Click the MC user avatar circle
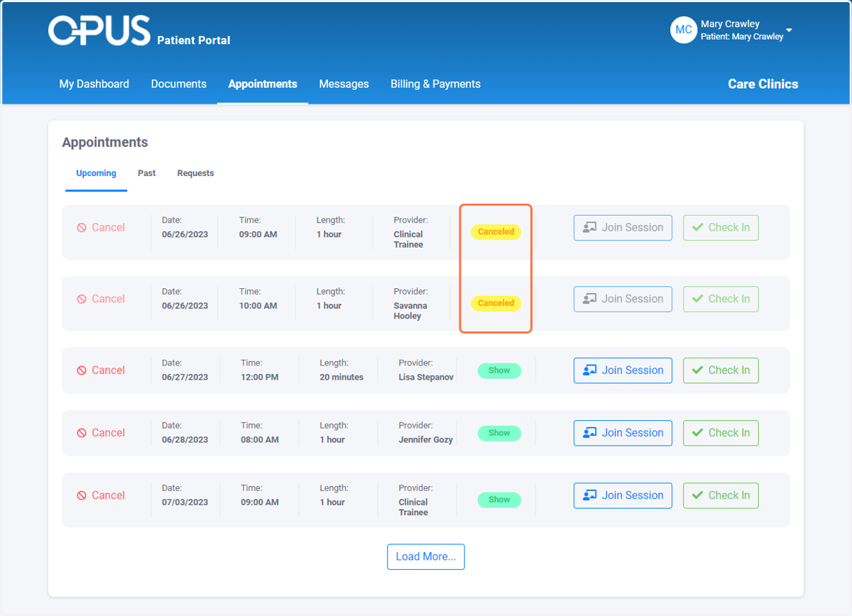 [684, 30]
